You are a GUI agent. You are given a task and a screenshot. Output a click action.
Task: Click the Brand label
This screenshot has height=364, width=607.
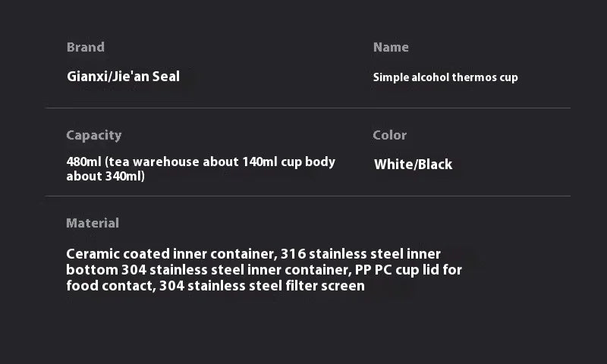tap(85, 47)
